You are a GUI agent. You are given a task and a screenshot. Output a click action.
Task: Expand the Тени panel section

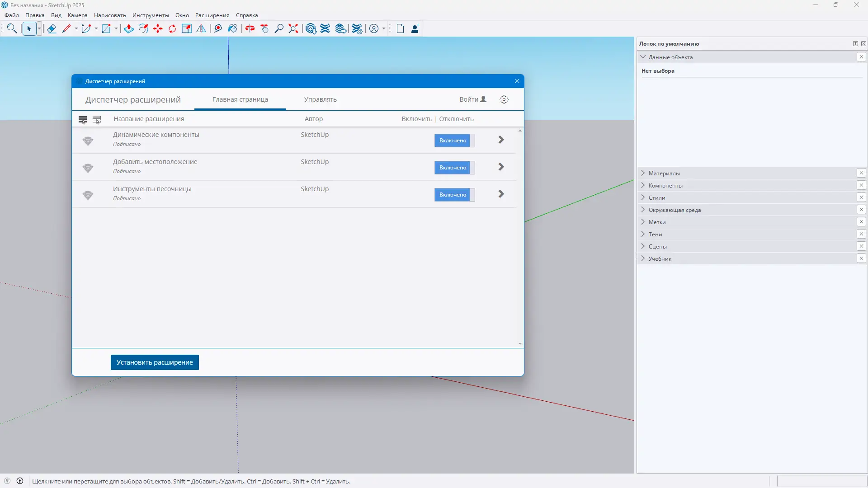pos(655,234)
